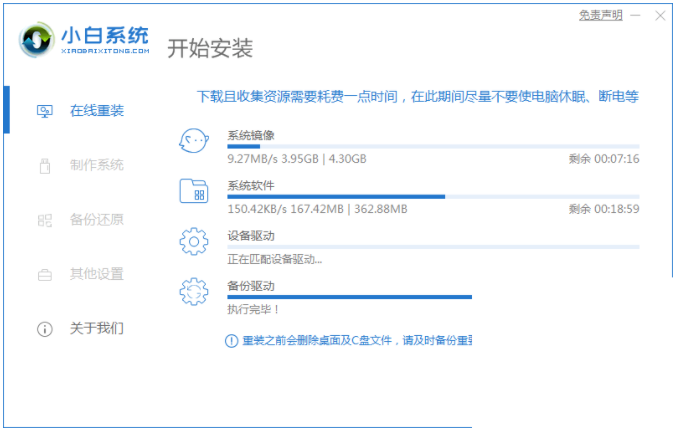Image resolution: width=679 pixels, height=436 pixels.
Task: Click the grid icon beside 备份还原
Action: coord(44,220)
